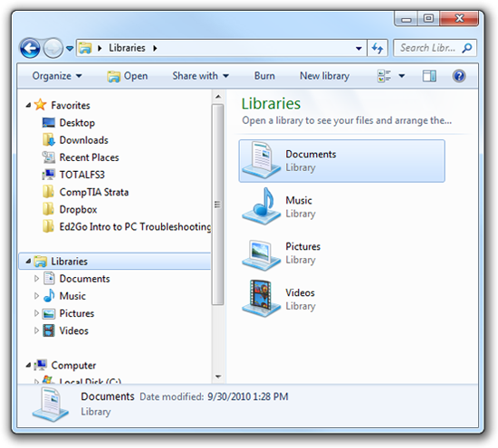Click the Libraries folder icon in address bar
Image resolution: width=498 pixels, height=448 pixels.
[85, 48]
